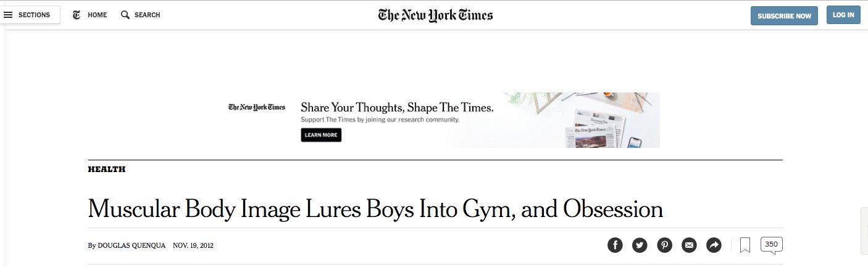This screenshot has height=267, width=868.
Task: Click the Times T logo Home icon
Action: pos(77,15)
